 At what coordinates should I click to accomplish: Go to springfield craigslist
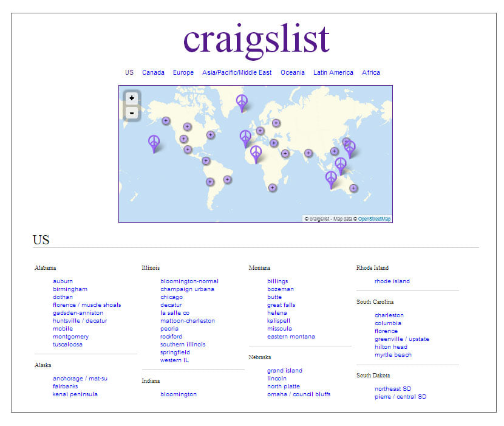(175, 352)
